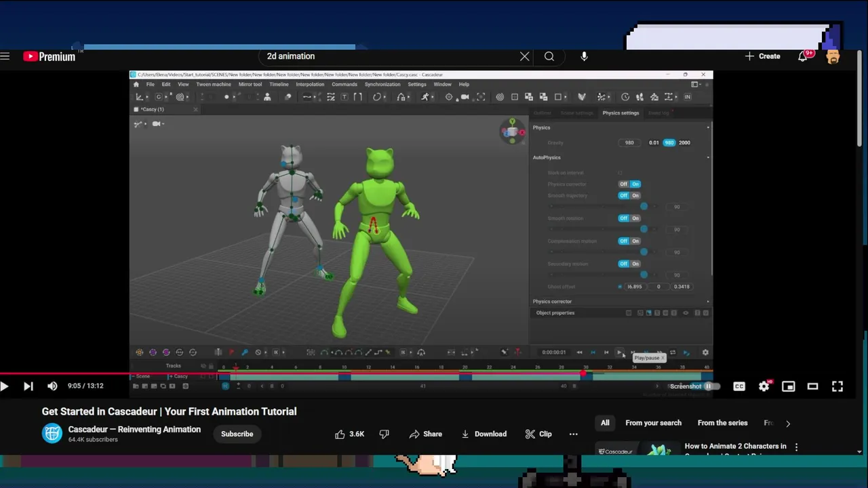Select the 0.01 gravity preset

(654, 143)
